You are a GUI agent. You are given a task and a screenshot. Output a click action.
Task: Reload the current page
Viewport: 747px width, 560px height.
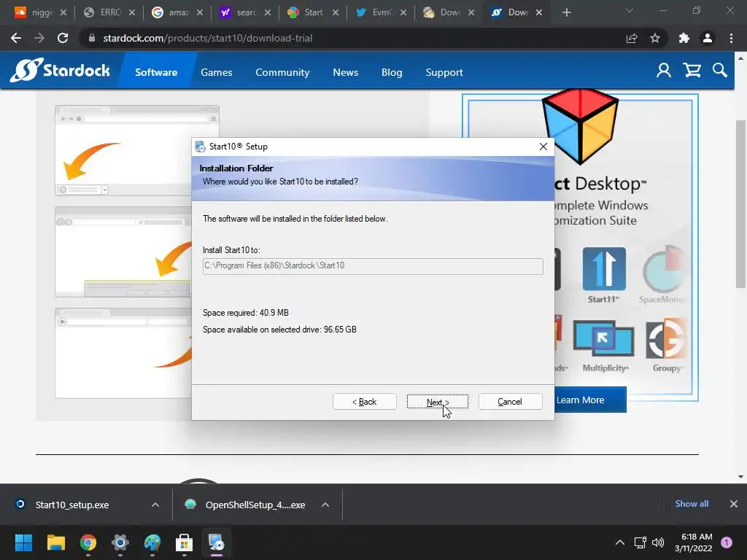point(63,38)
